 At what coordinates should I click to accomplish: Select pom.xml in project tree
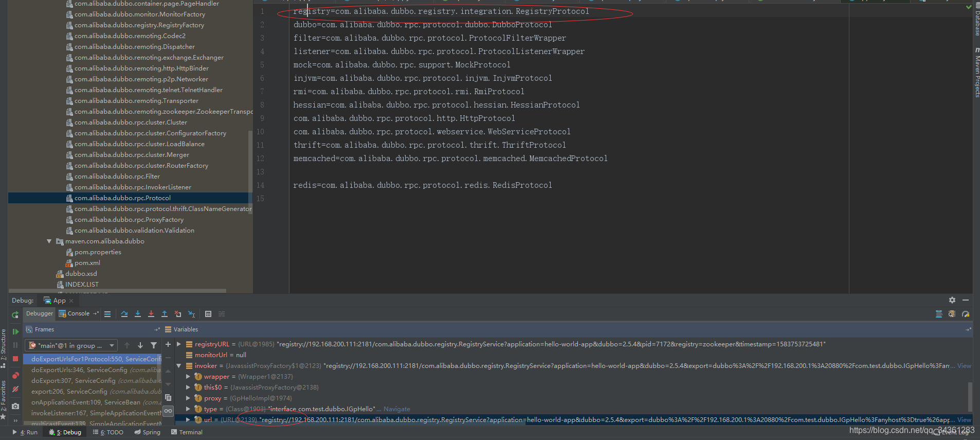pos(87,263)
